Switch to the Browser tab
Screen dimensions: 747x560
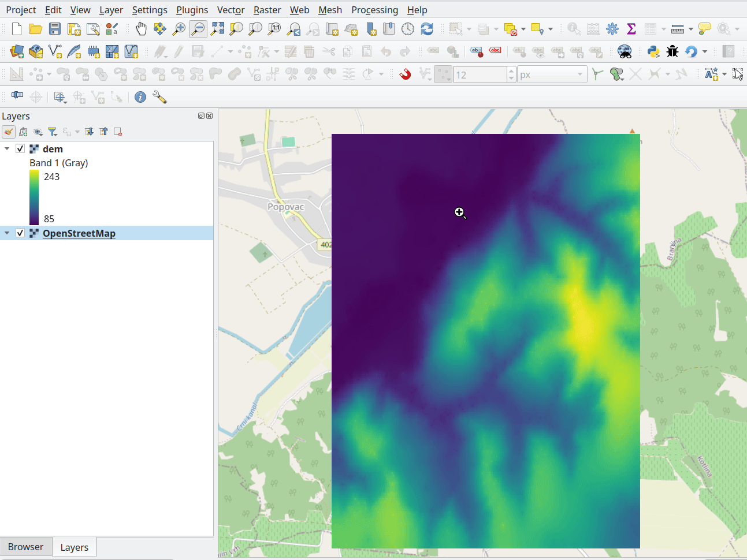pos(26,547)
